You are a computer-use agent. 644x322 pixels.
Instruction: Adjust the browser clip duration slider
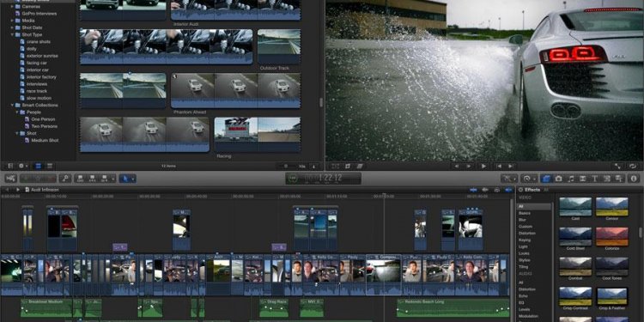click(x=286, y=166)
